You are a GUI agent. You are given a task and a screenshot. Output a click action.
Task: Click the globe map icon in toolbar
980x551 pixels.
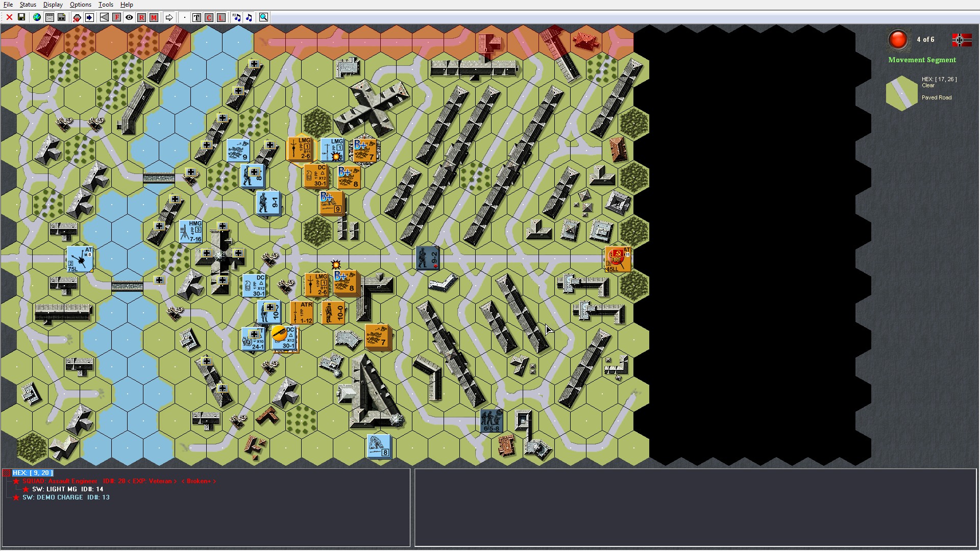37,17
